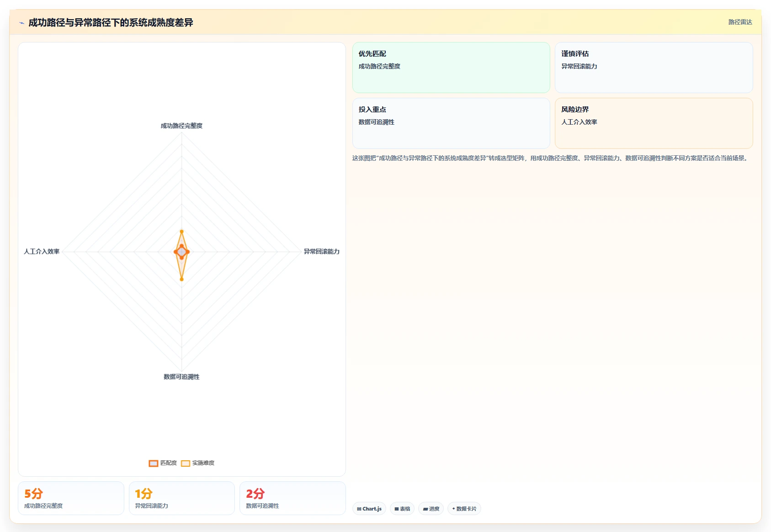The height and width of the screenshot is (532, 771).
Task: Click the radar axis label 数据可追溯性
Action: 181,377
